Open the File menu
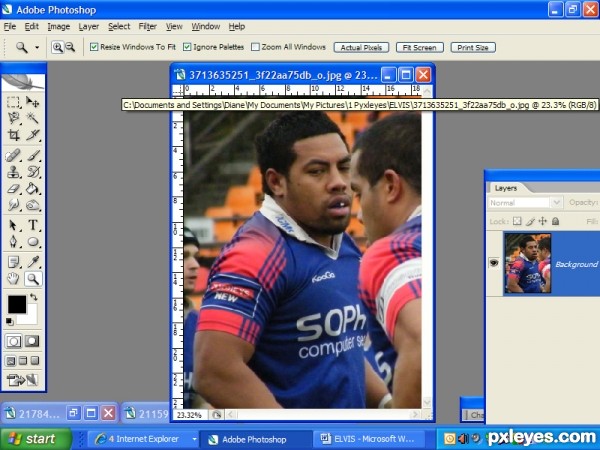This screenshot has width=600, height=450. point(10,26)
